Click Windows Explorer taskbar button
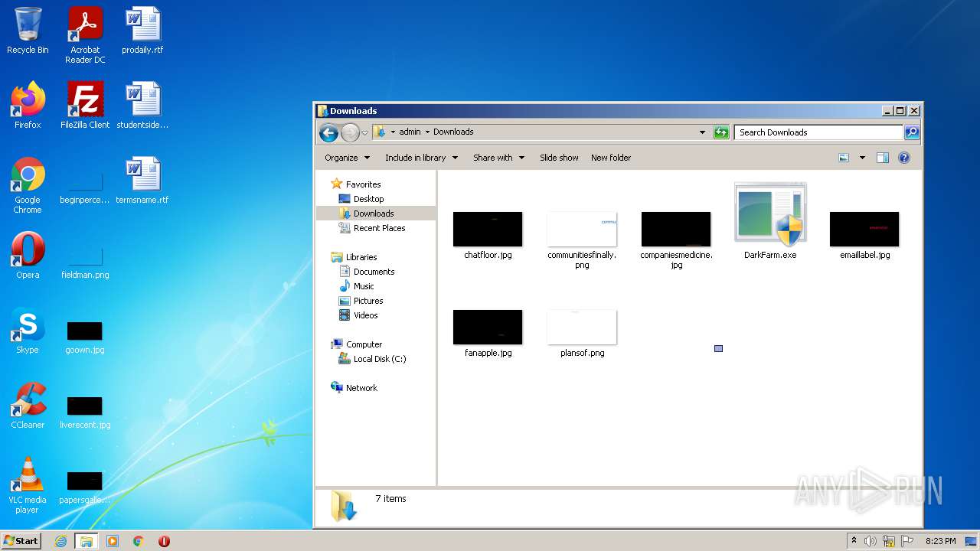 click(x=87, y=541)
